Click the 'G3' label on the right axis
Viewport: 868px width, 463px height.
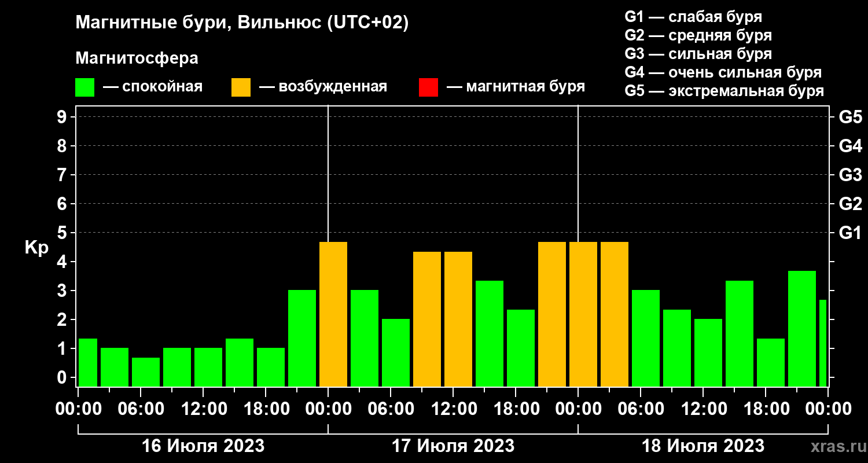click(x=850, y=175)
